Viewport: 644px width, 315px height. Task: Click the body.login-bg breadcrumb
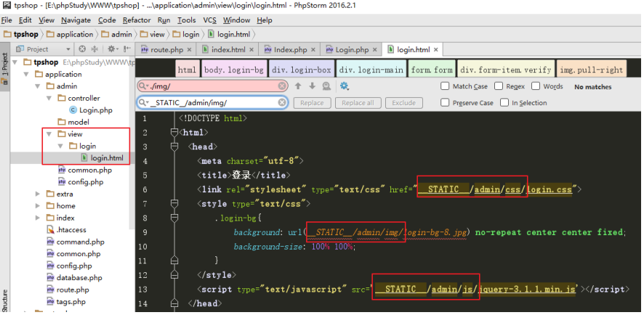tap(234, 70)
